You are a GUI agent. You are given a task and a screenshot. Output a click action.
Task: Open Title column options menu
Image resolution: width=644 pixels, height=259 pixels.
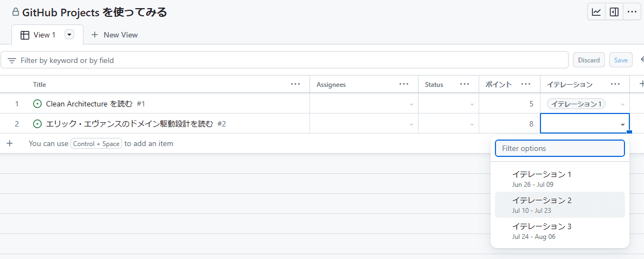click(x=295, y=84)
